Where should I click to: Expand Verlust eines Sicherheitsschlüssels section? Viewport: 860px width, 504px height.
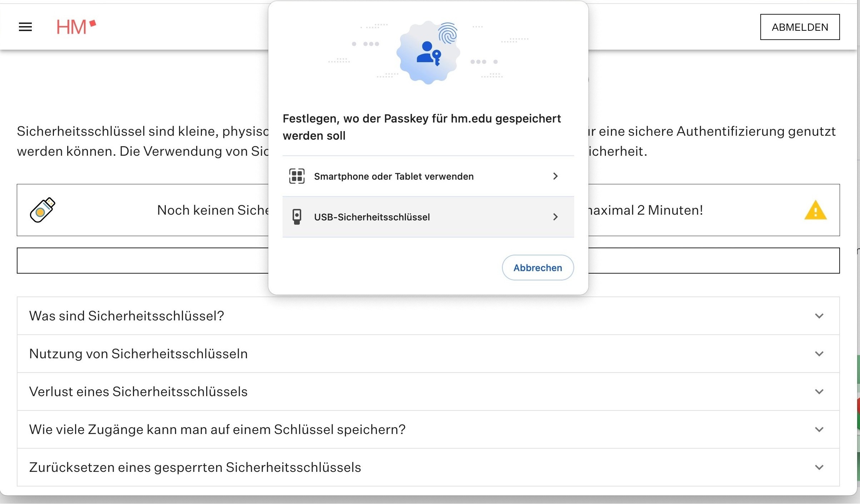click(x=139, y=391)
